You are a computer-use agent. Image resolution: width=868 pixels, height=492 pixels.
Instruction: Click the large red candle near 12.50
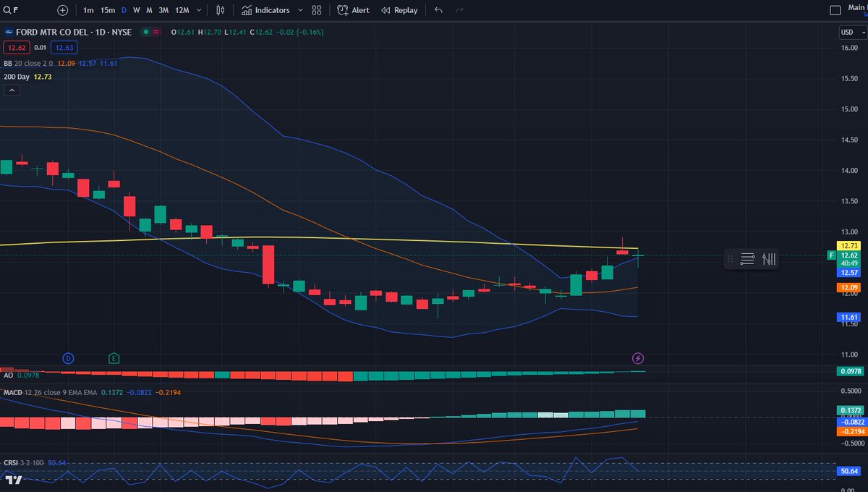pyautogui.click(x=268, y=265)
